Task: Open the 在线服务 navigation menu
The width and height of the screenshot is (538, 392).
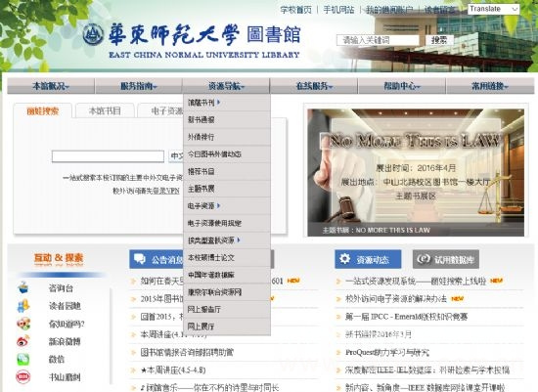Action: pyautogui.click(x=314, y=86)
